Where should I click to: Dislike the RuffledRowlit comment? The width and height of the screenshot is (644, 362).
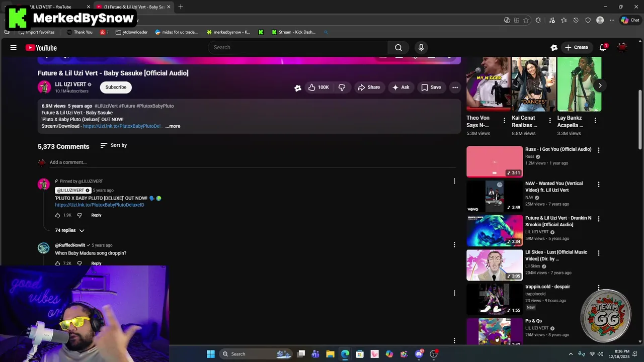coord(79,263)
